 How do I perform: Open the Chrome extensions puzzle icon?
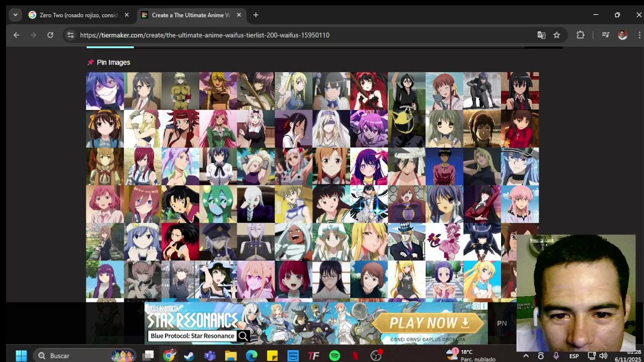(x=581, y=35)
